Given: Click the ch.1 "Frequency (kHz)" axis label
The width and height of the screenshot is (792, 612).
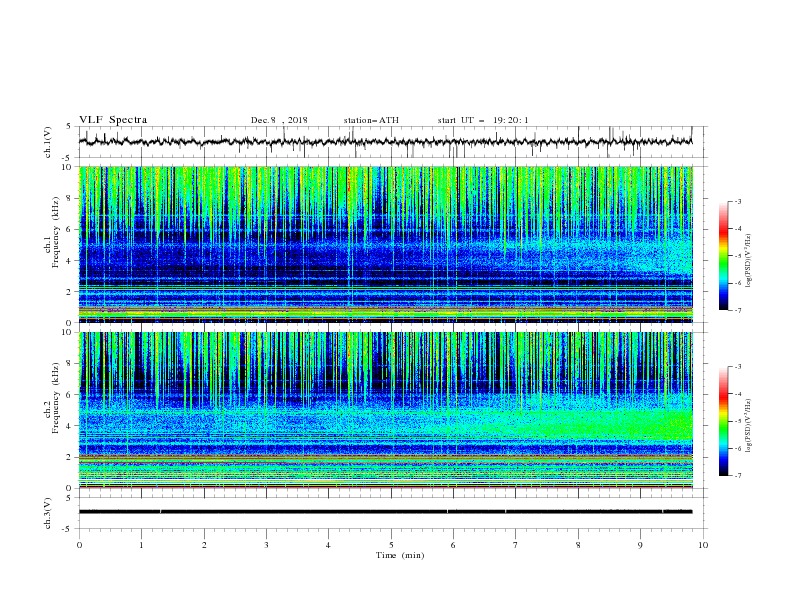Looking at the screenshot, I should click(x=56, y=233).
